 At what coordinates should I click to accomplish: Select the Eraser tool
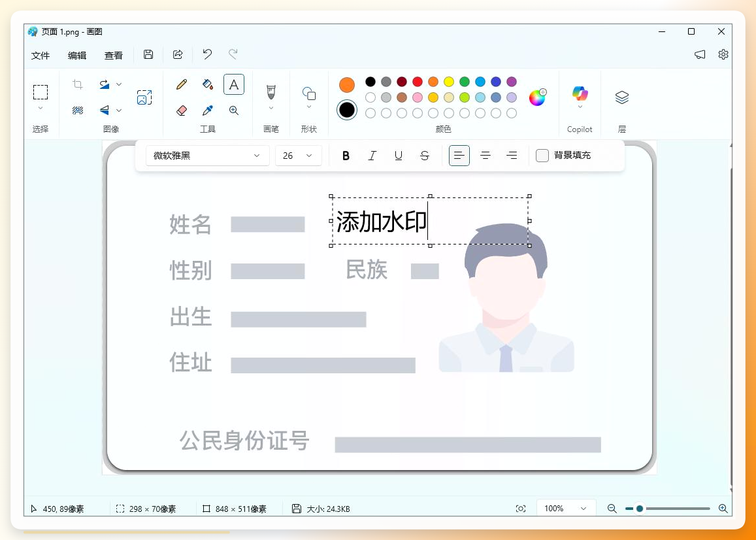coord(182,110)
